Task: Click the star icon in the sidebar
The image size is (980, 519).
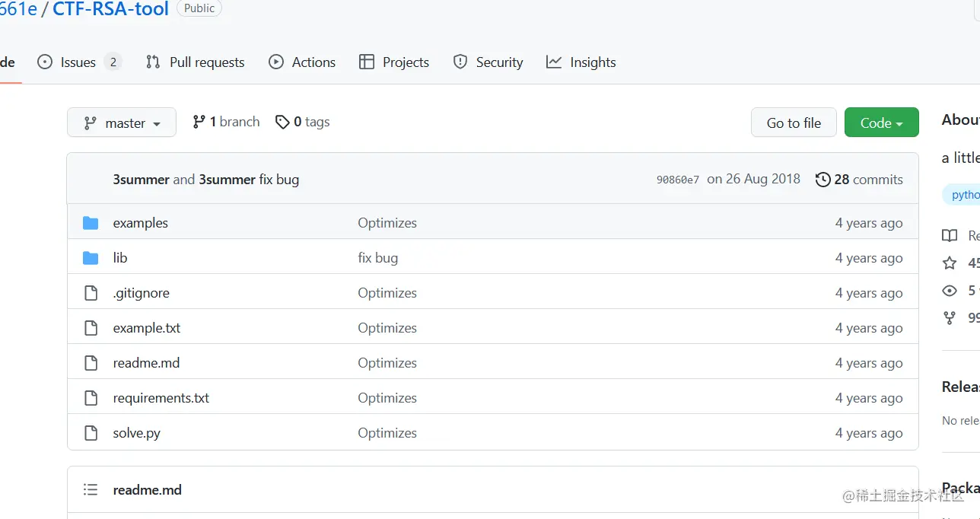Action: tap(950, 263)
